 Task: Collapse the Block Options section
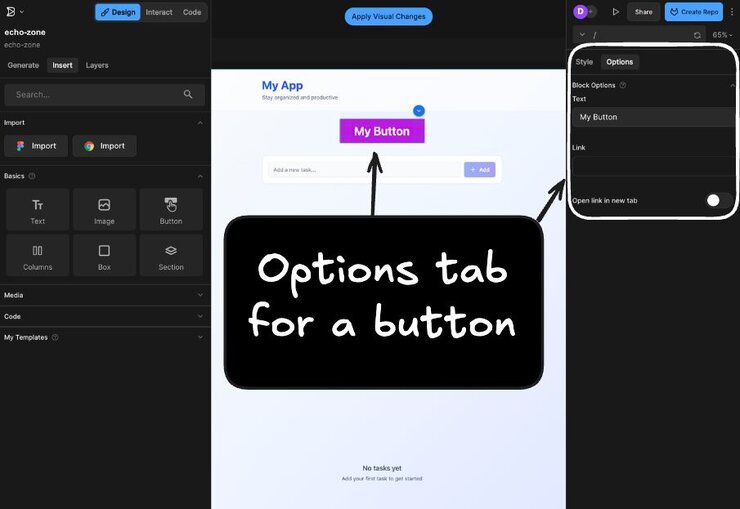732,85
